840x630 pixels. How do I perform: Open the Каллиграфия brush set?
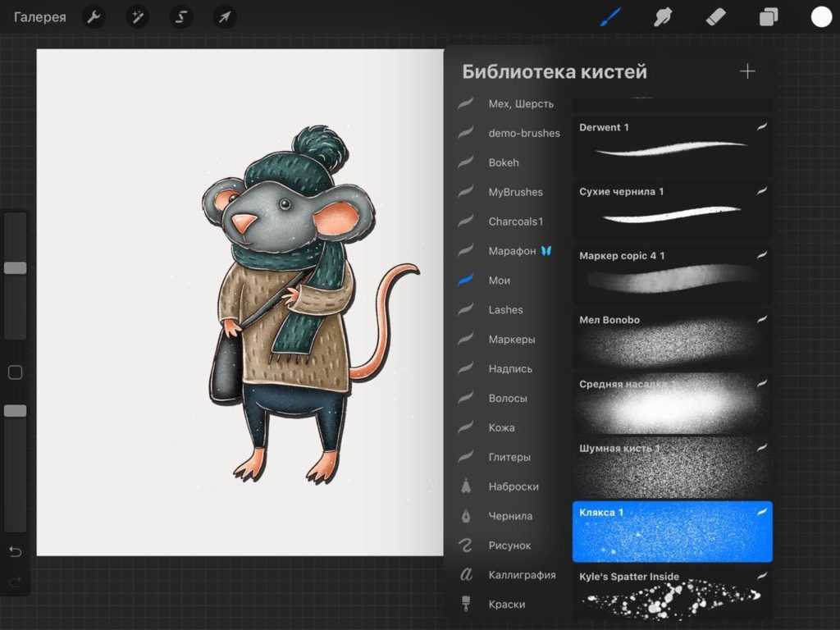click(x=522, y=575)
